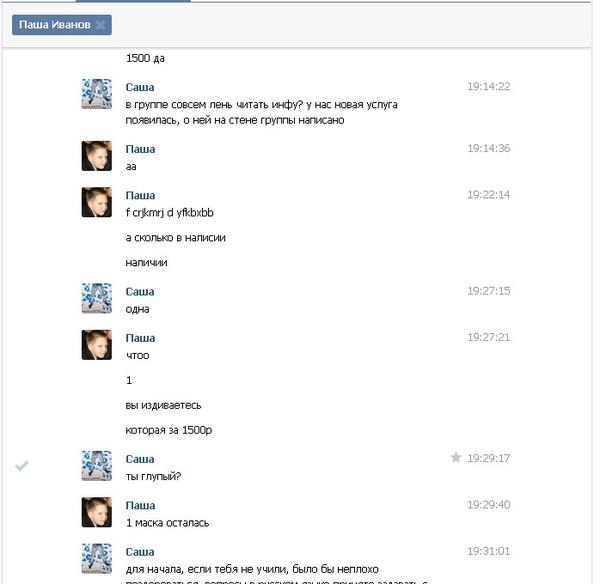Viewport: 600px width, 584px height.
Task: Toggle selection checkmark beside 'ты глупый?' message
Action: coord(22,466)
